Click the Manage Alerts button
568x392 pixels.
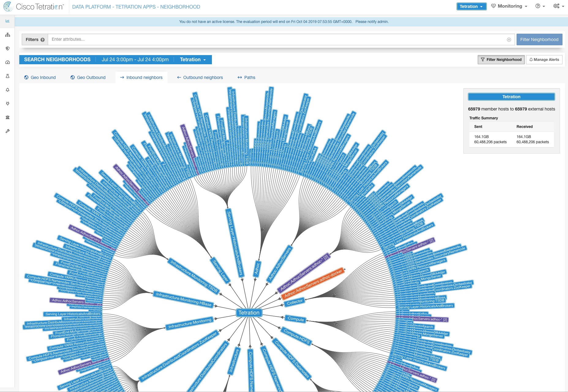pos(544,60)
